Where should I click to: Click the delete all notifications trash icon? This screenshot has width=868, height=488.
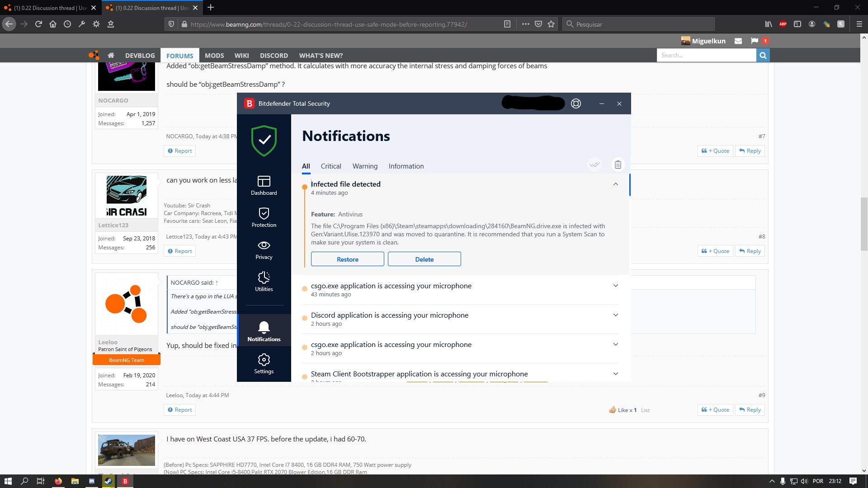(618, 164)
